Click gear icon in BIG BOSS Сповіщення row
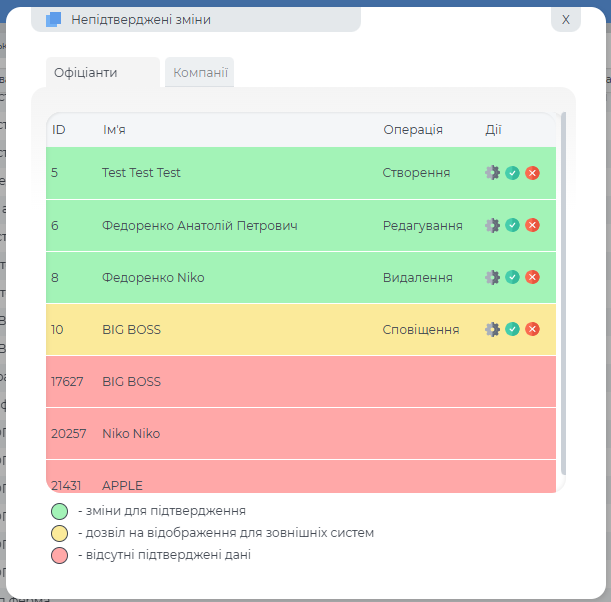 492,329
